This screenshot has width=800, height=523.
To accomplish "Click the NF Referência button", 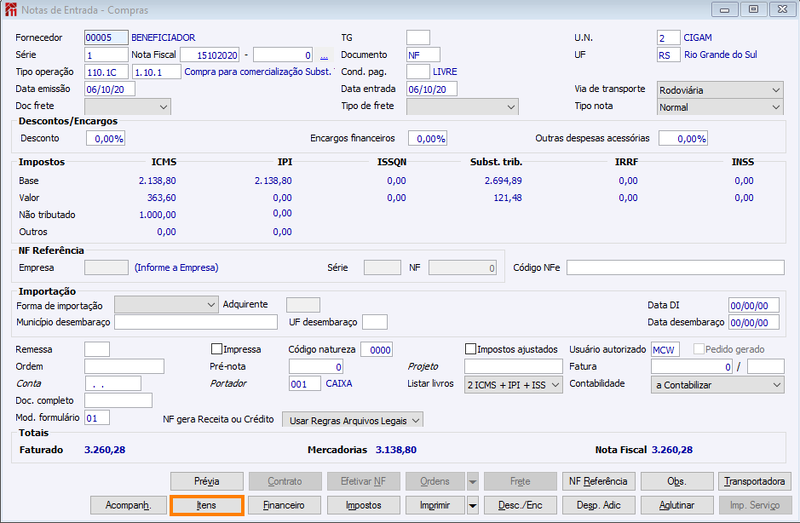I will coord(598,481).
